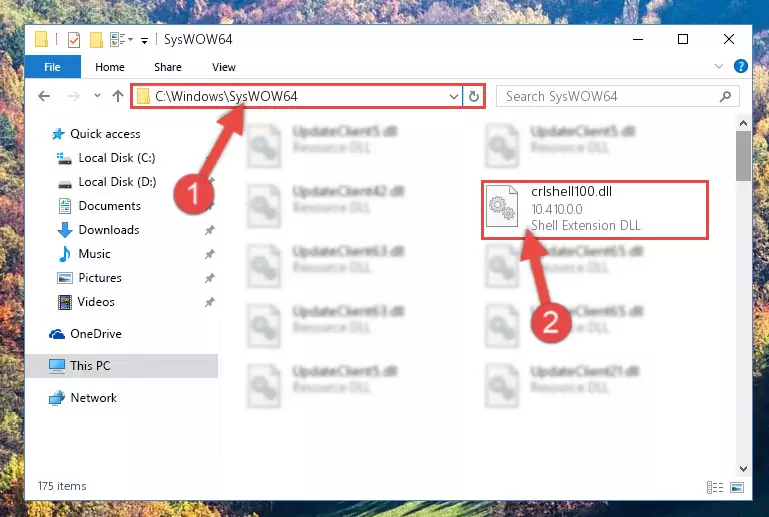Open Pictures in the sidebar

100,278
